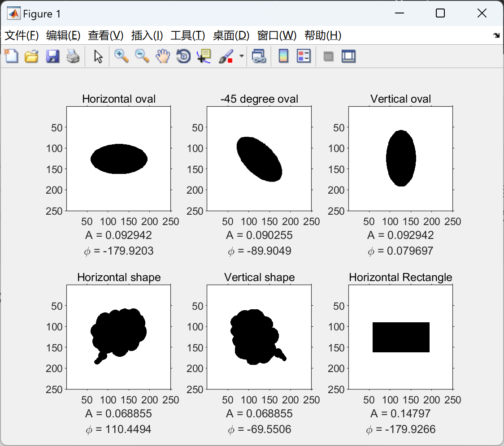Open the 工具(T) menu
The width and height of the screenshot is (504, 446).
point(188,35)
